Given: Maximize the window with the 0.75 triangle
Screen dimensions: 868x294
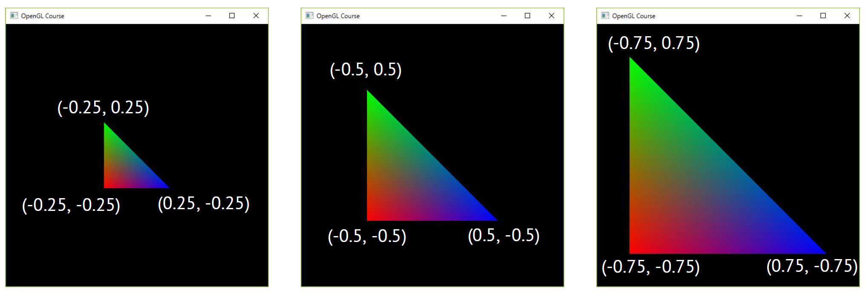Looking at the screenshot, I should (823, 16).
